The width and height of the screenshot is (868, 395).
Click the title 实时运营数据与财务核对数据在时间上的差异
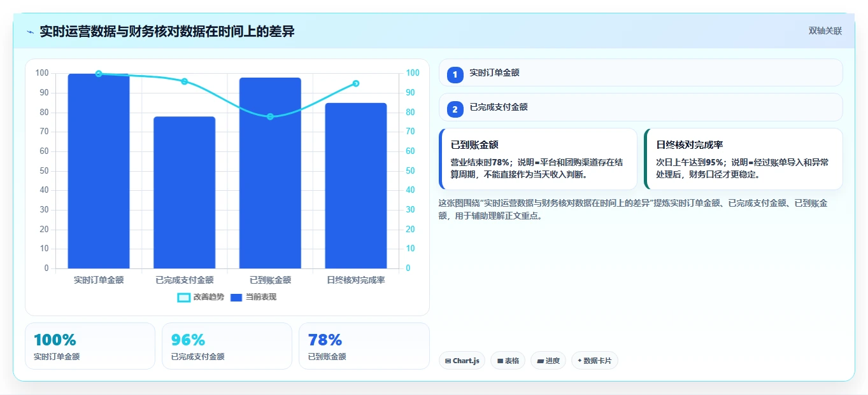pos(167,31)
